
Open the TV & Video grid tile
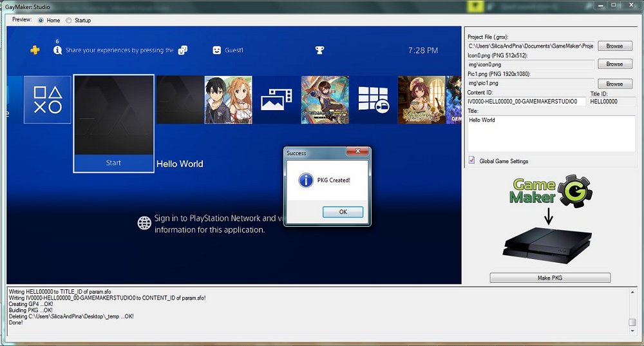373,100
